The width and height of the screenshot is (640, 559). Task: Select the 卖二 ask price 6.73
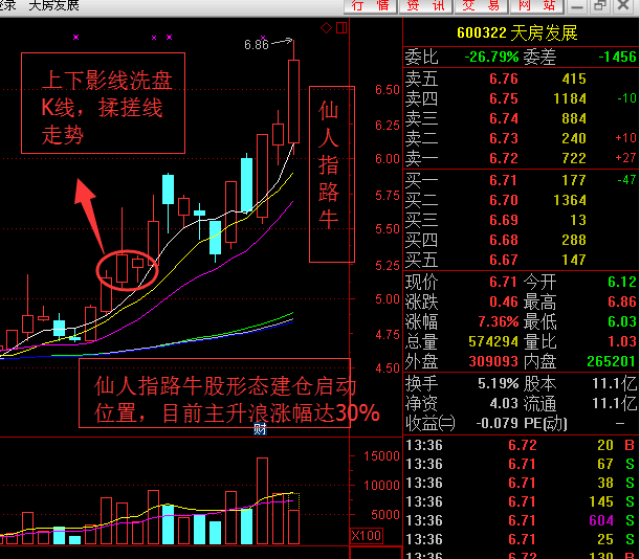(504, 138)
